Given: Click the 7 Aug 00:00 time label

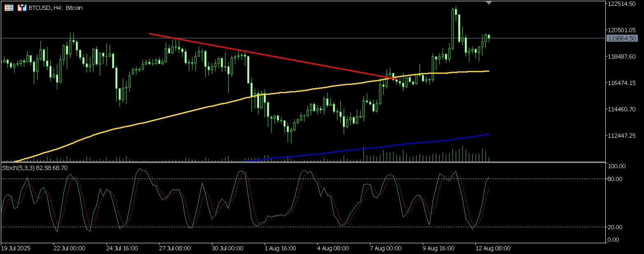Looking at the screenshot, I should [x=386, y=249].
